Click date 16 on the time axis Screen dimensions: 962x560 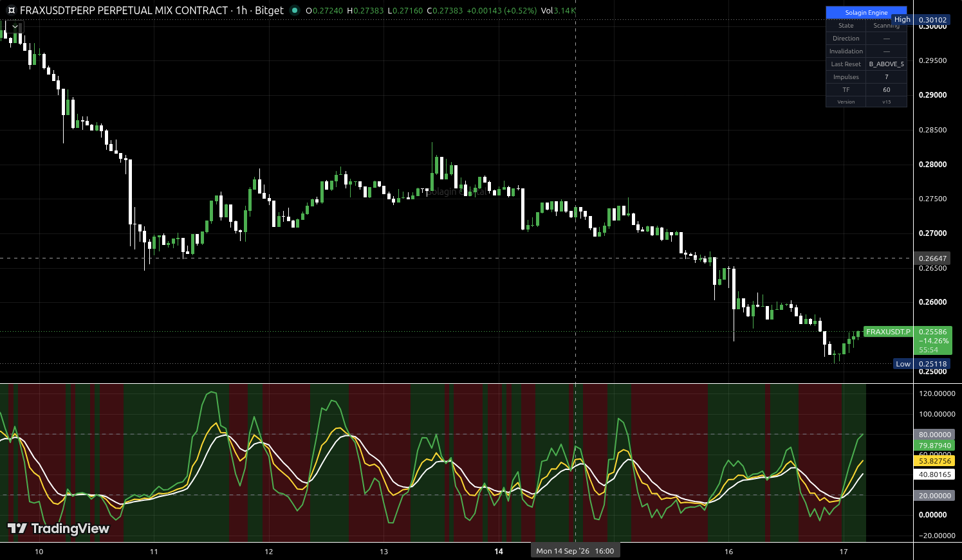click(728, 552)
